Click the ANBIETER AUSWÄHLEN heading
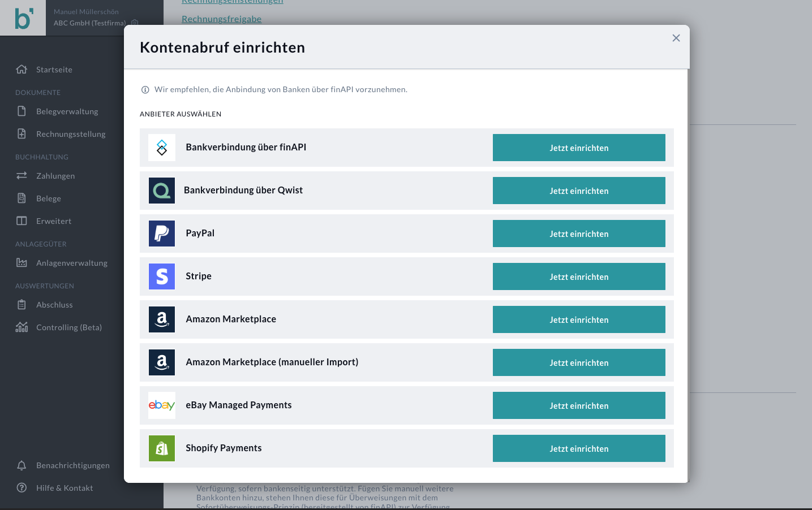 181,114
